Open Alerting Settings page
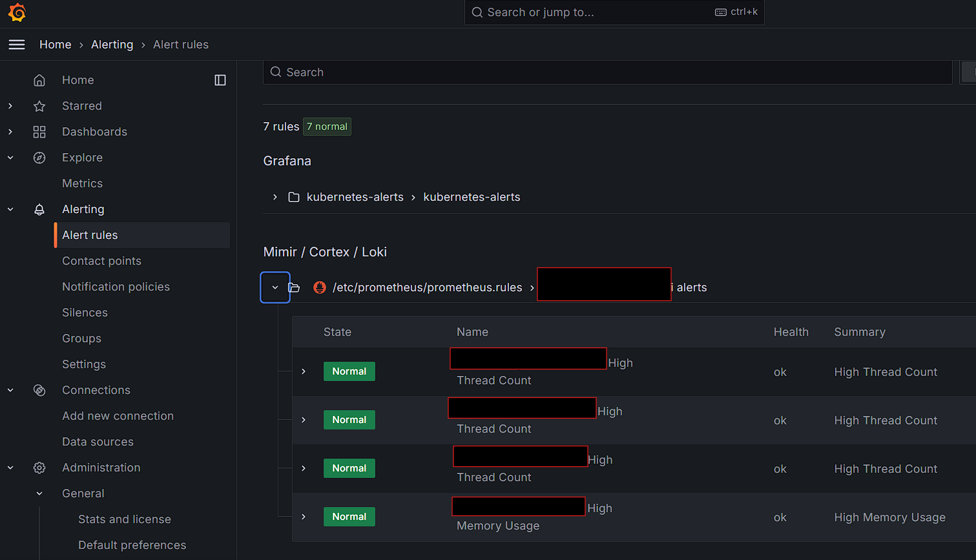The height and width of the screenshot is (560, 976). pyautogui.click(x=84, y=364)
